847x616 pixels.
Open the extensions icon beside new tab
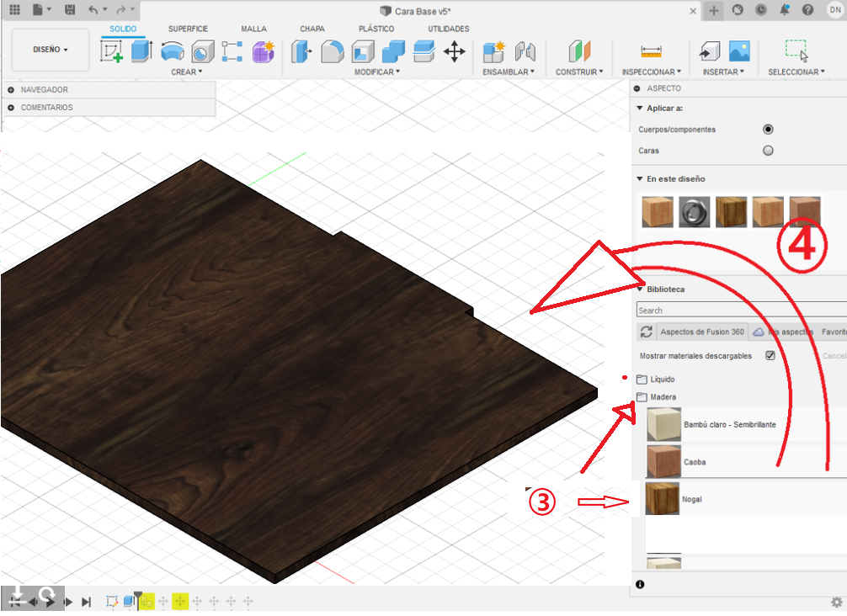(x=738, y=10)
